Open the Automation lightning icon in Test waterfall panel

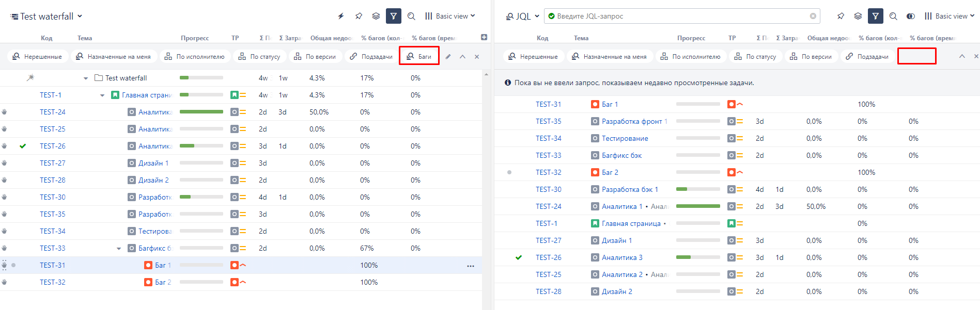click(341, 16)
